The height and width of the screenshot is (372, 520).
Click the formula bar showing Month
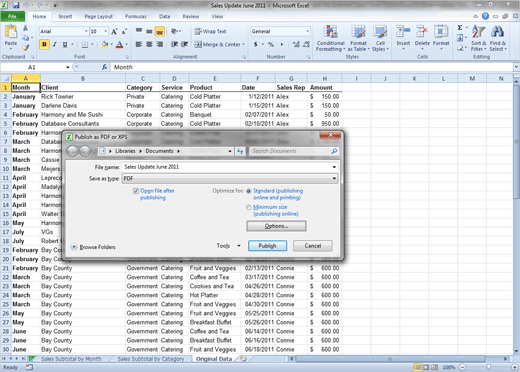click(312, 67)
